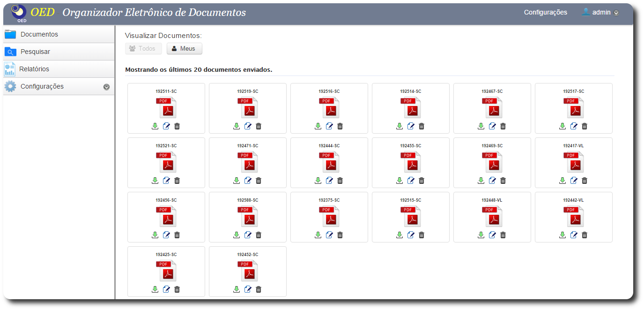This screenshot has width=644, height=310.
Task: Edit document 192467-SC
Action: 492,126
